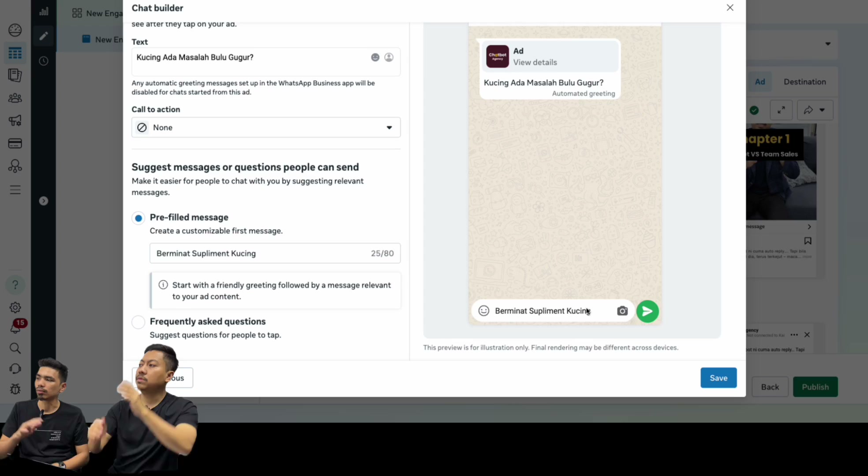
Task: Click the green Publish button
Action: point(815,387)
